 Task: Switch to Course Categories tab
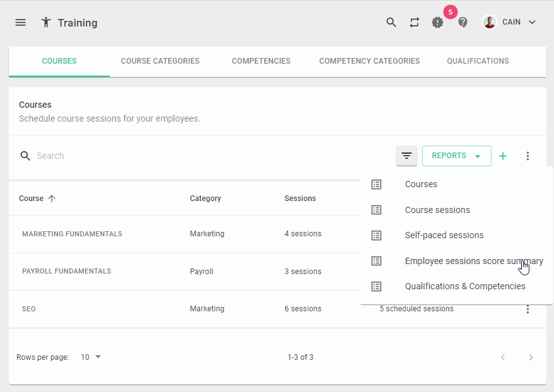(160, 61)
